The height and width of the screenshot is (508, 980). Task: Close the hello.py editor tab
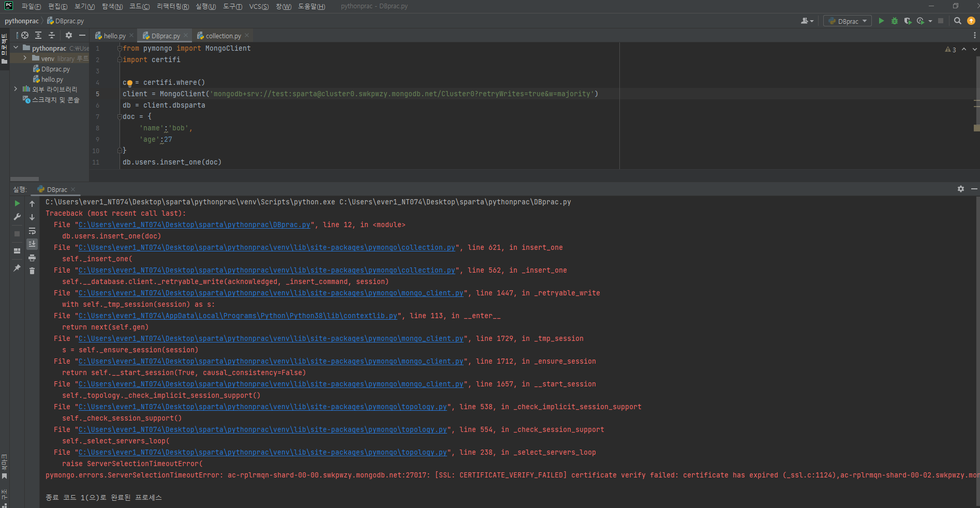point(131,35)
